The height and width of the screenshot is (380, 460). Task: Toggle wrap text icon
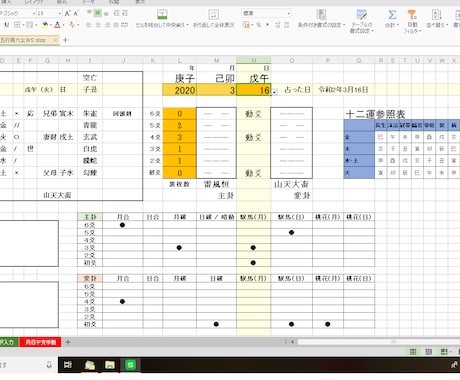tap(214, 14)
